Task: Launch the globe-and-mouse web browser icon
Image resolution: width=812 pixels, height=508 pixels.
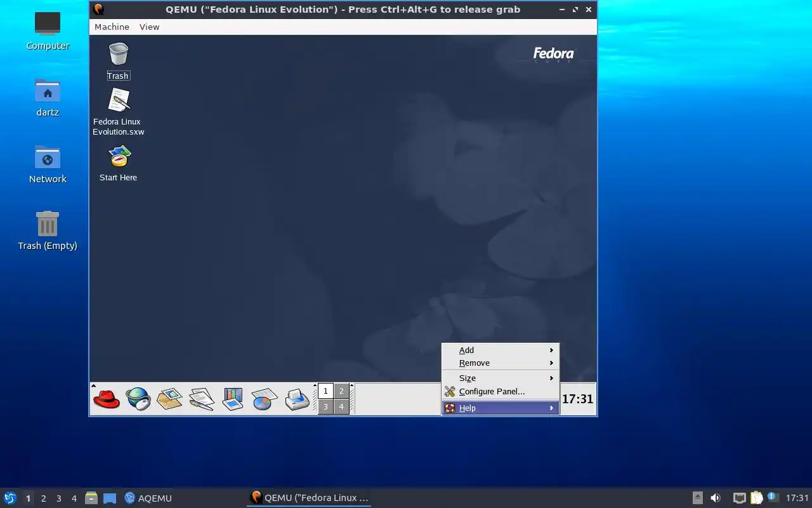Action: 138,399
